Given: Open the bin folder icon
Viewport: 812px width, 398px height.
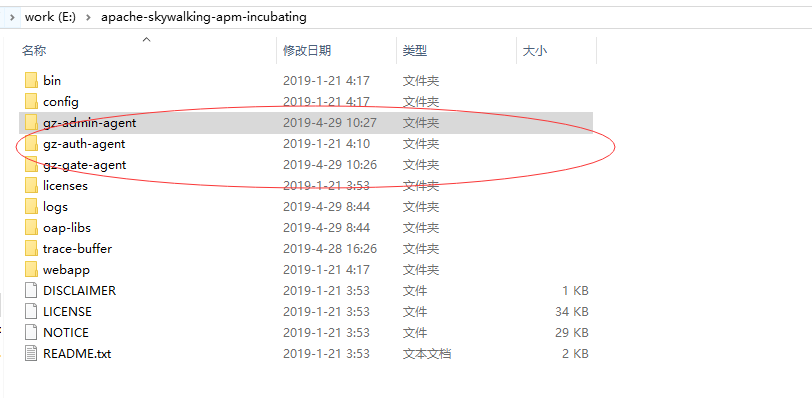Looking at the screenshot, I should [x=31, y=80].
